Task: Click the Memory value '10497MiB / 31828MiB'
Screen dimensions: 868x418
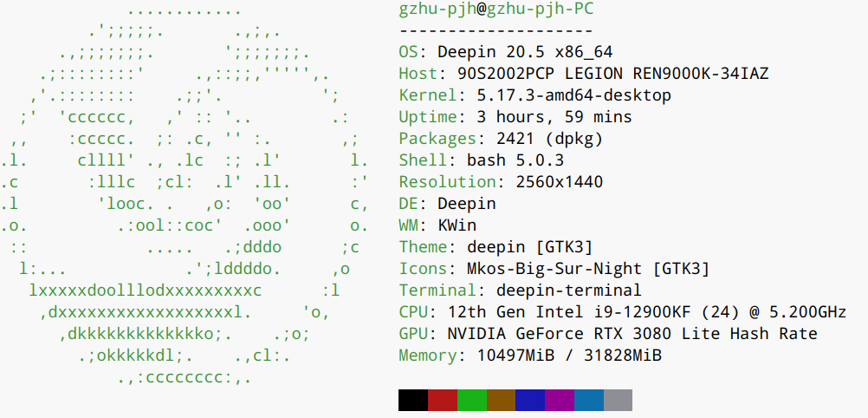Action: 569,356
